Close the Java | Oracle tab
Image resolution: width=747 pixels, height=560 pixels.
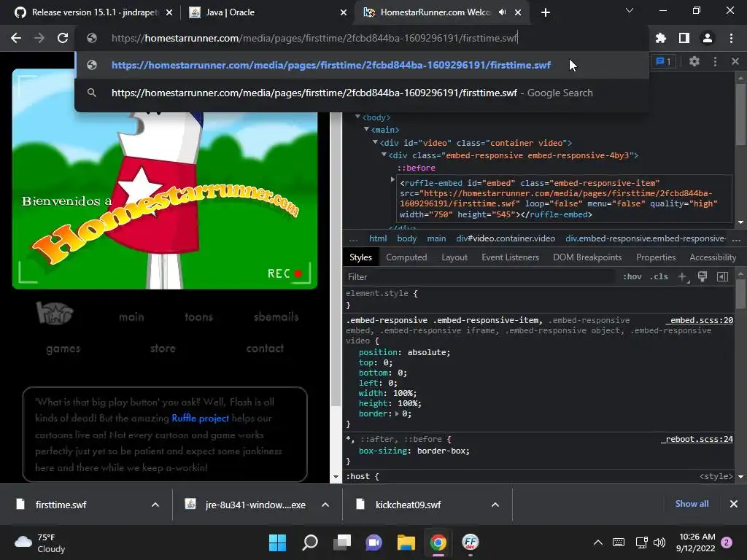[344, 12]
